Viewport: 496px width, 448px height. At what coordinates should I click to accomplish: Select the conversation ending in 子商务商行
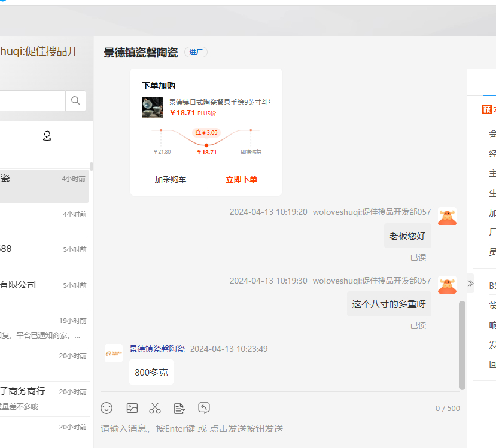tap(42, 398)
